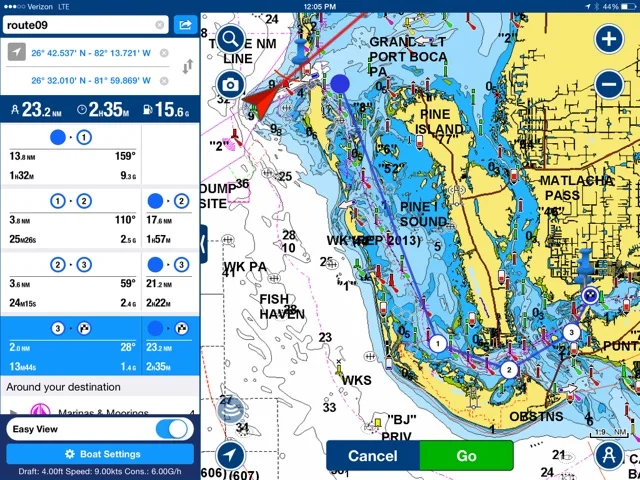Screen dimensions: 640x480
Task: Collapse the side panel with arrow handle
Action: (x=204, y=244)
